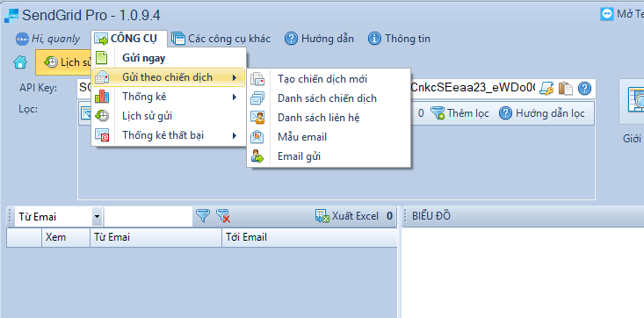Click the filter search text field
The image size is (644, 318).
148,216
